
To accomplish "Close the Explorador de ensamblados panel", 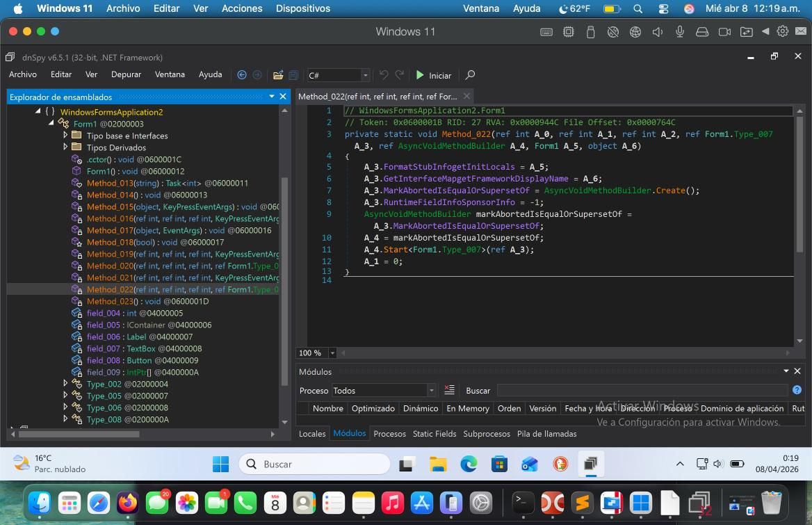I will (x=283, y=97).
